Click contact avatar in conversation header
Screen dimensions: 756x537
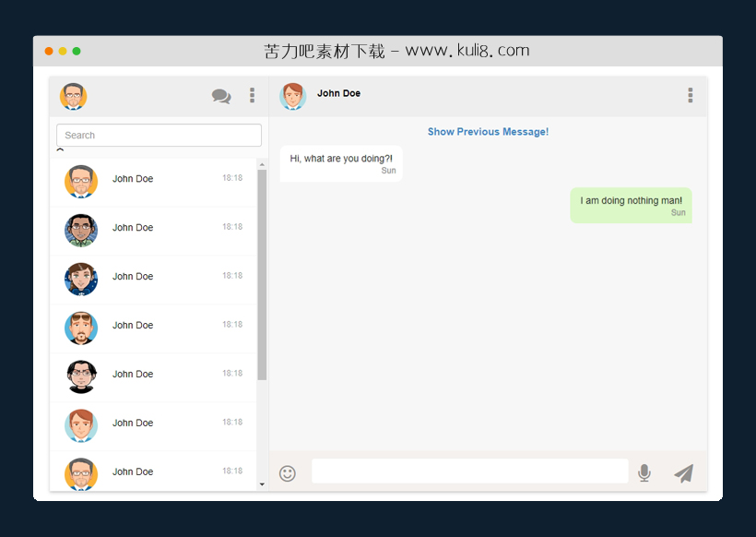(293, 96)
